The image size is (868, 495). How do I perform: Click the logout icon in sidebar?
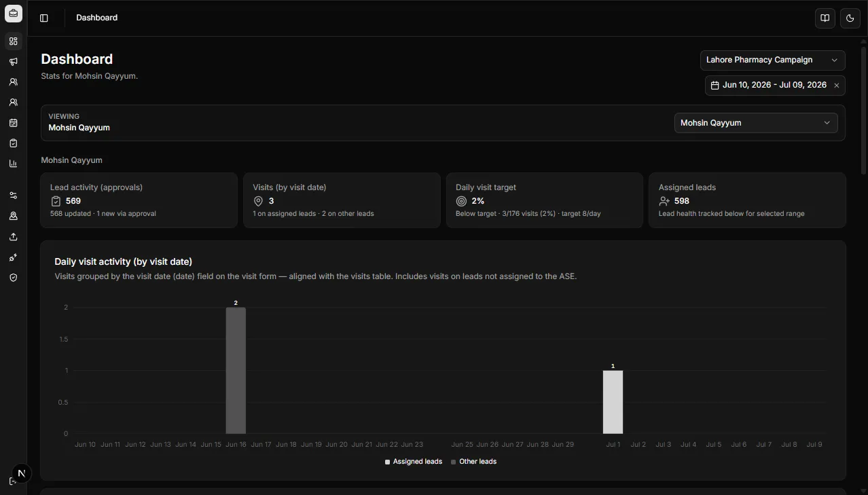click(12, 481)
